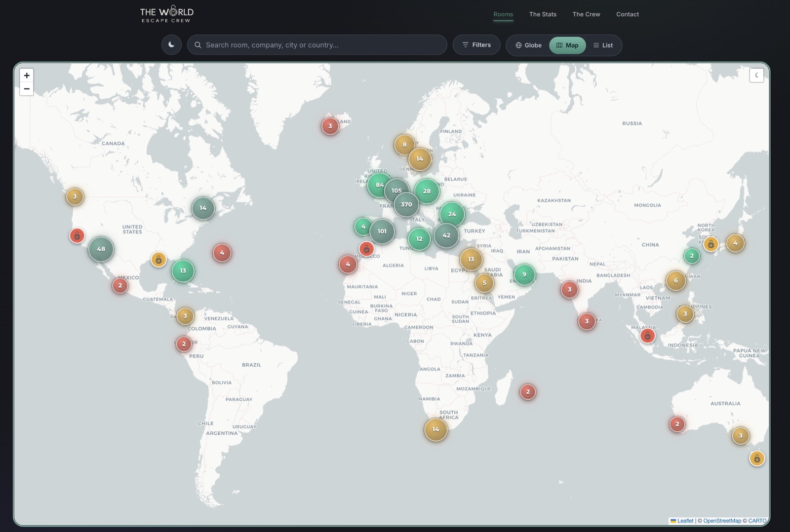
Task: Select the Map view
Action: click(x=567, y=45)
